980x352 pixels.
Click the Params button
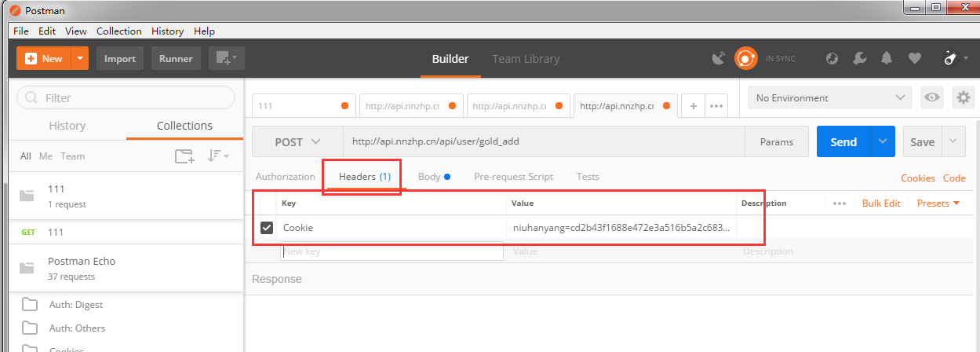[x=777, y=142]
